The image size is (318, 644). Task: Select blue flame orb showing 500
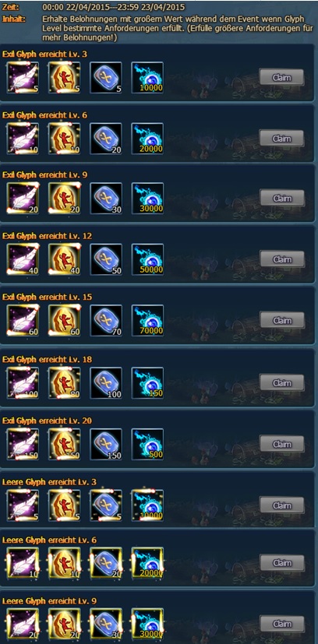coord(147,445)
